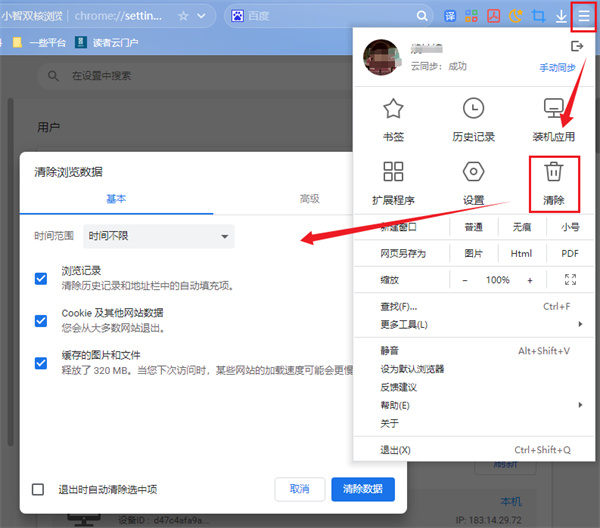Screen dimensions: 600x528
Task: Open the colorful apps grid icon
Action: click(x=471, y=16)
